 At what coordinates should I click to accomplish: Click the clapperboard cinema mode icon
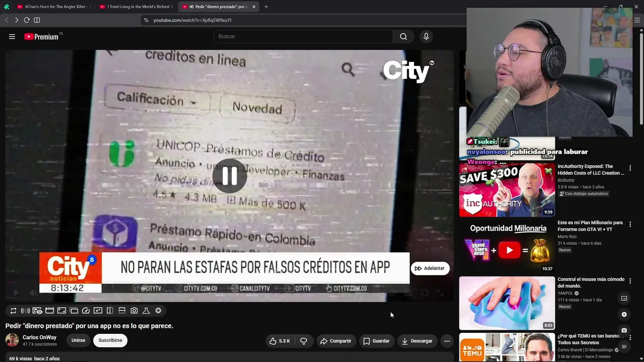click(50, 311)
